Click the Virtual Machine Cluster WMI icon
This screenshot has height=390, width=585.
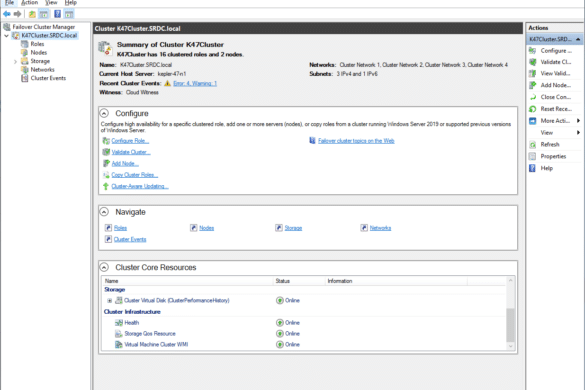pos(119,344)
